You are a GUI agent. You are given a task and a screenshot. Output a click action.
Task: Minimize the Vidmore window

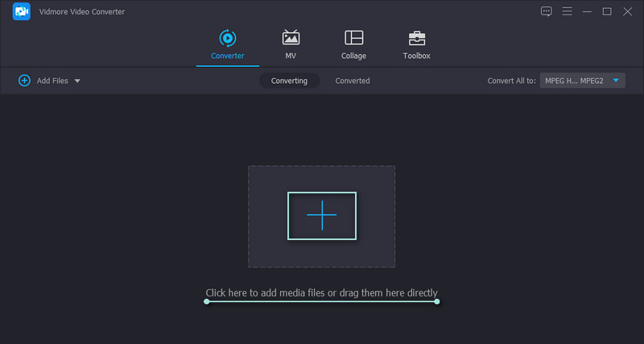point(587,11)
